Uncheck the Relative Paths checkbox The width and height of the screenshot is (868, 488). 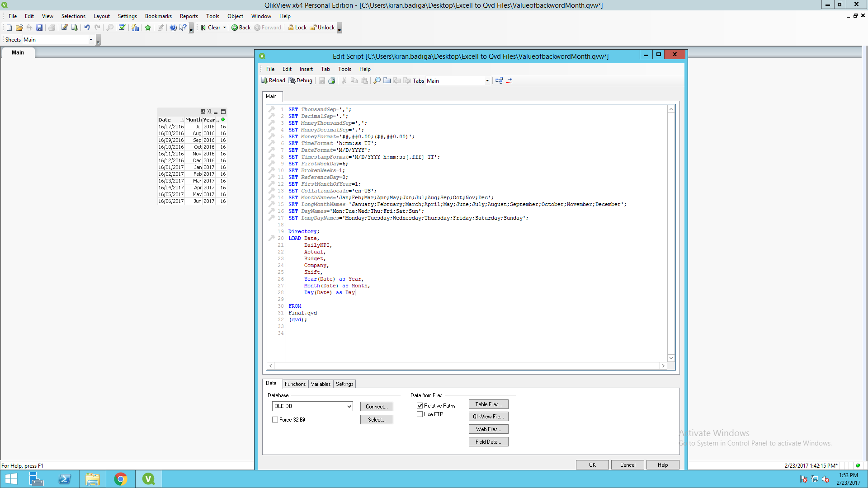[x=420, y=406]
